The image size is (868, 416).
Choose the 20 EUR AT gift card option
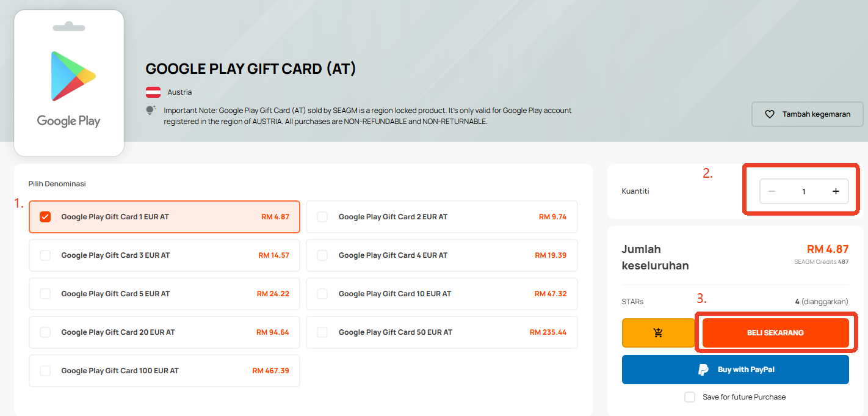tap(165, 332)
